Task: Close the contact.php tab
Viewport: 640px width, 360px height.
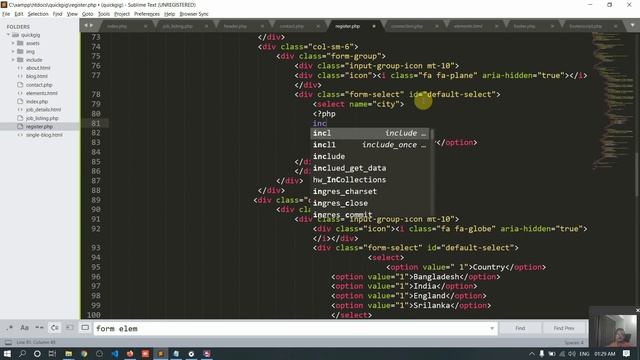Action: pos(318,26)
